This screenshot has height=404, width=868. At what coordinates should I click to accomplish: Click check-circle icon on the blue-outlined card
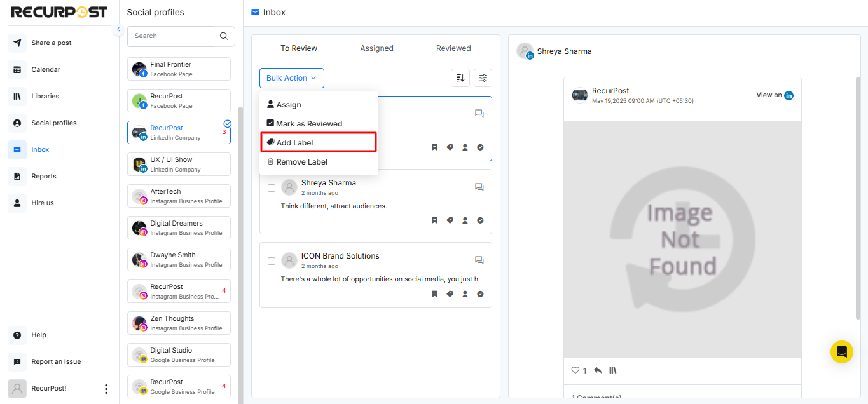pyautogui.click(x=481, y=147)
